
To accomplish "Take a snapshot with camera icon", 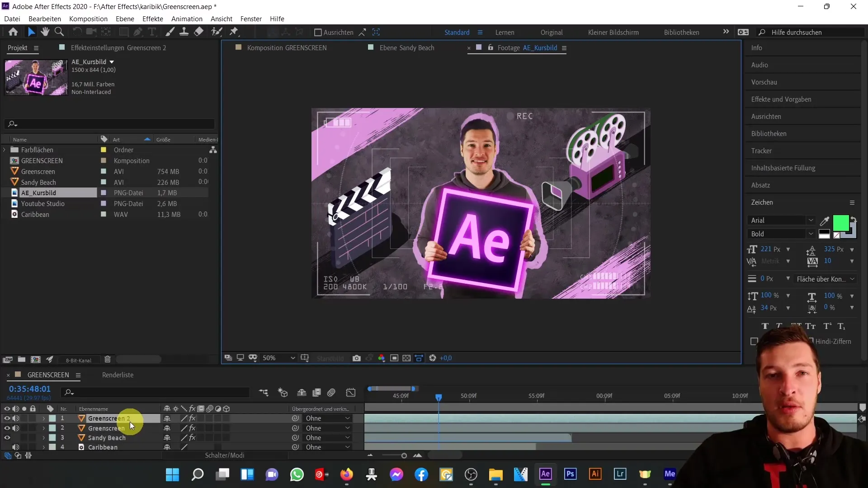I will (357, 358).
